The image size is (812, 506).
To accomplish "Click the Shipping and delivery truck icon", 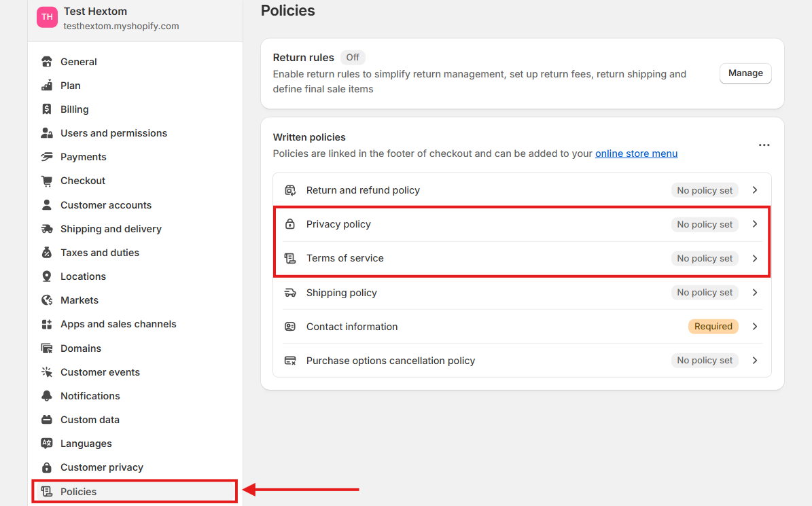I will [x=47, y=229].
